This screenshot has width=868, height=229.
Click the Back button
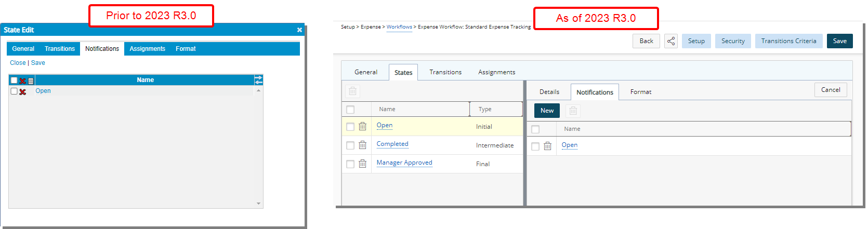646,41
